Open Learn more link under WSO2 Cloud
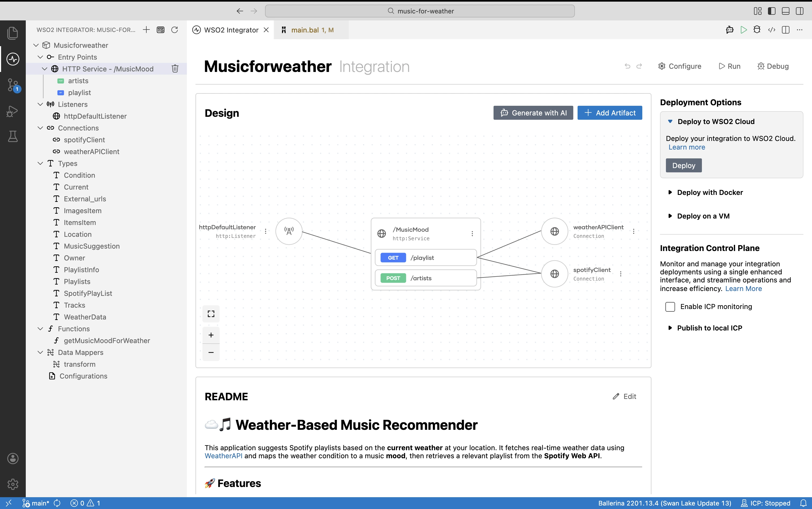 687,147
